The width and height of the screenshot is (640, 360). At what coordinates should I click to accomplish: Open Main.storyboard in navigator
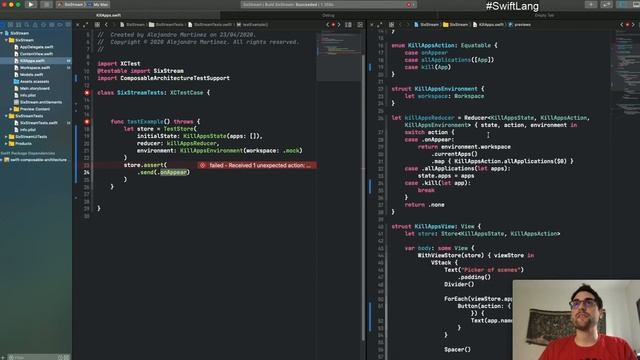[35, 89]
